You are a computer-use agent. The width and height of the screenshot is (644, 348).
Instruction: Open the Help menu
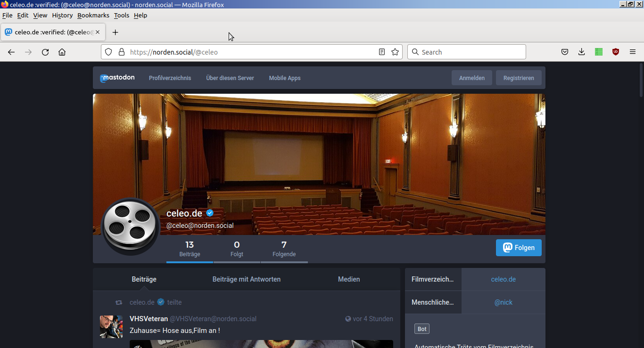(140, 15)
